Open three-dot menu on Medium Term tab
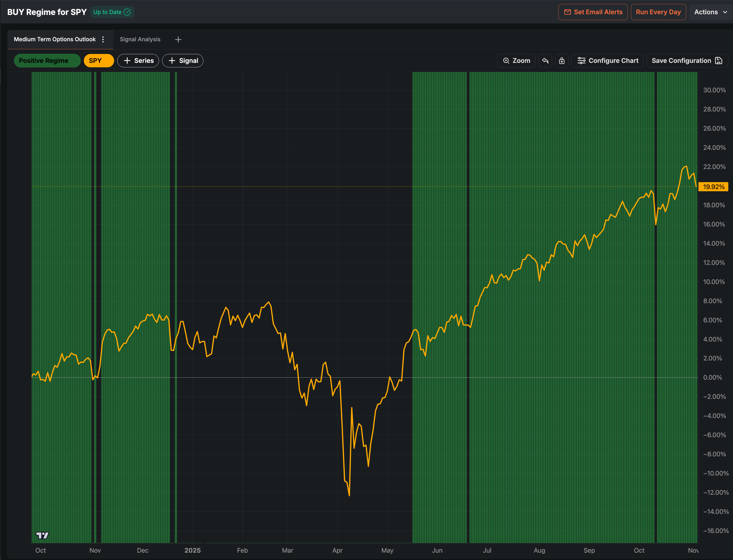The width and height of the screenshot is (733, 560). pyautogui.click(x=103, y=39)
